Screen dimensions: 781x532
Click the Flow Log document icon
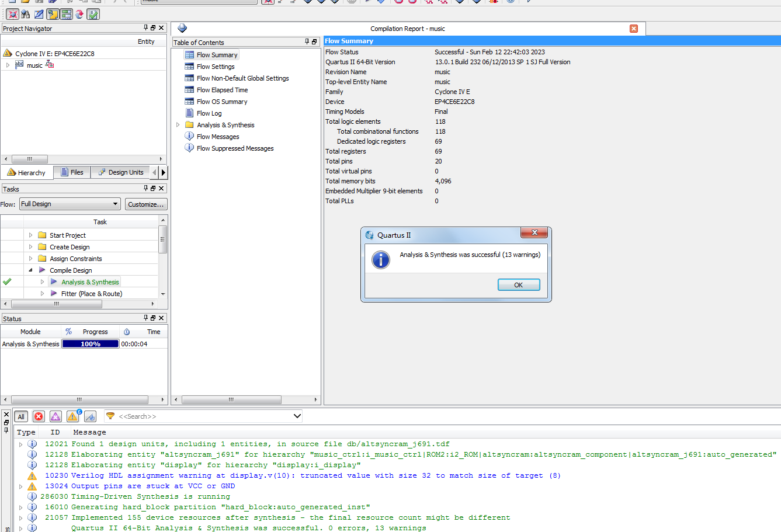189,113
